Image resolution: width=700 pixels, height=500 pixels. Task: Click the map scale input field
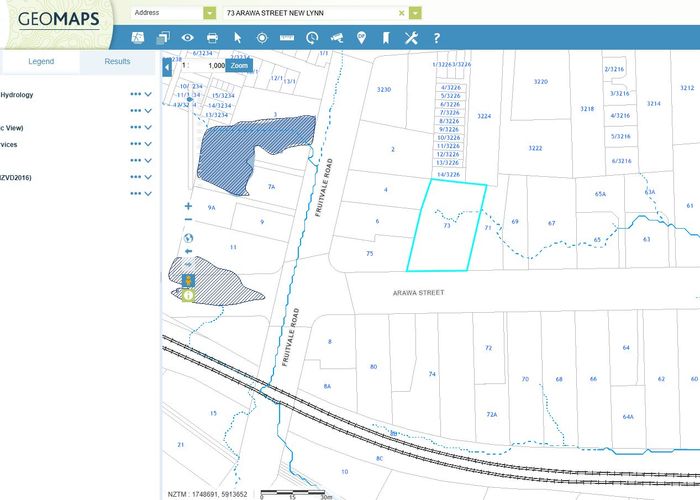213,65
